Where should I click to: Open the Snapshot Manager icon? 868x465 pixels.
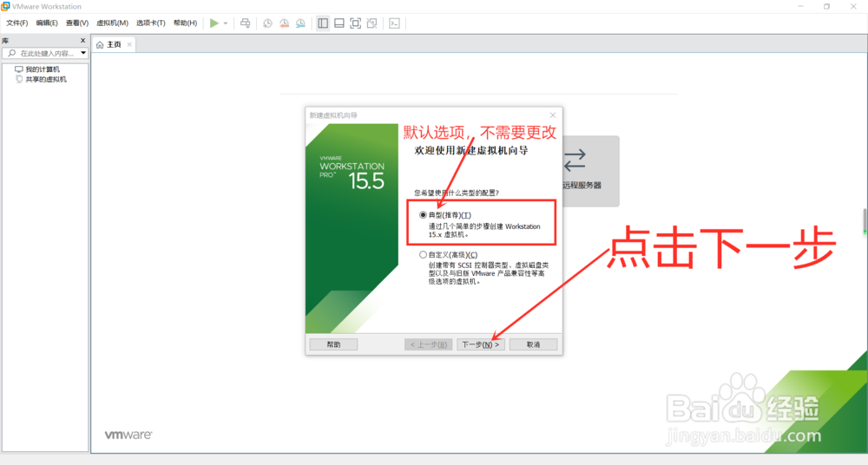tap(300, 23)
